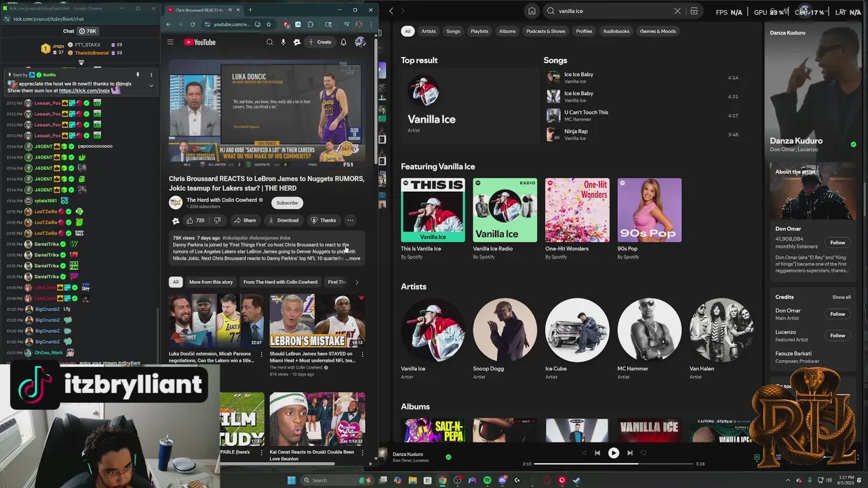Viewport: 868px width, 488px height.
Task: Play the current Spotify track
Action: click(613, 453)
